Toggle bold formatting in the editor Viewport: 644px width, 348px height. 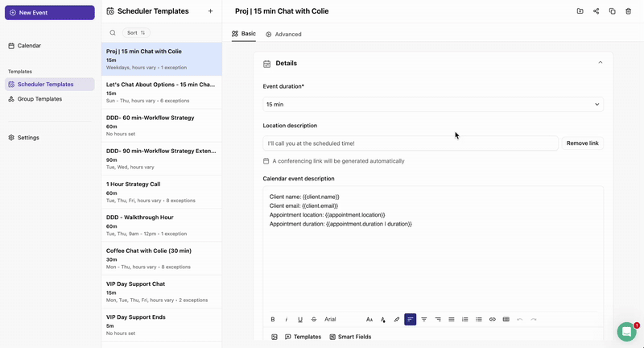coord(273,320)
